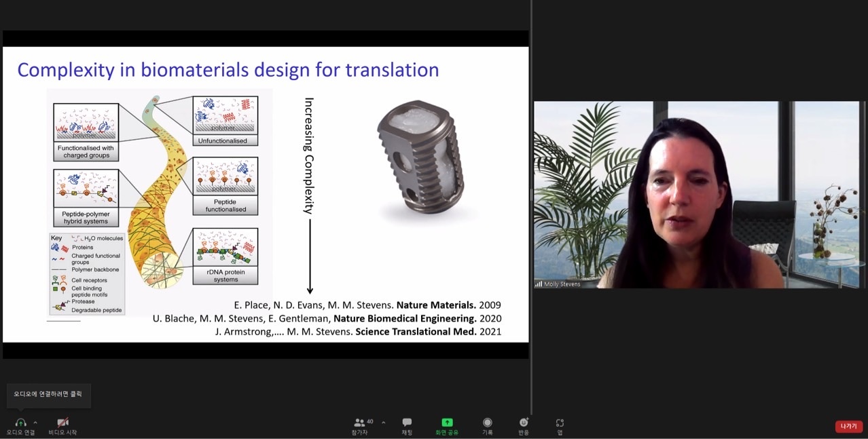Open the chat (채팅) panel
The image size is (868, 439).
[407, 423]
